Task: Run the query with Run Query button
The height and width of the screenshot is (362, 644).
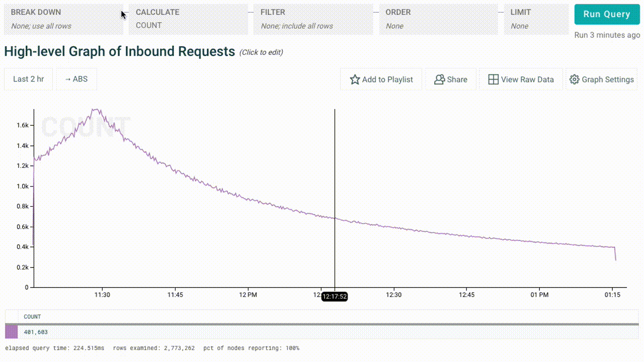Action: tap(607, 15)
